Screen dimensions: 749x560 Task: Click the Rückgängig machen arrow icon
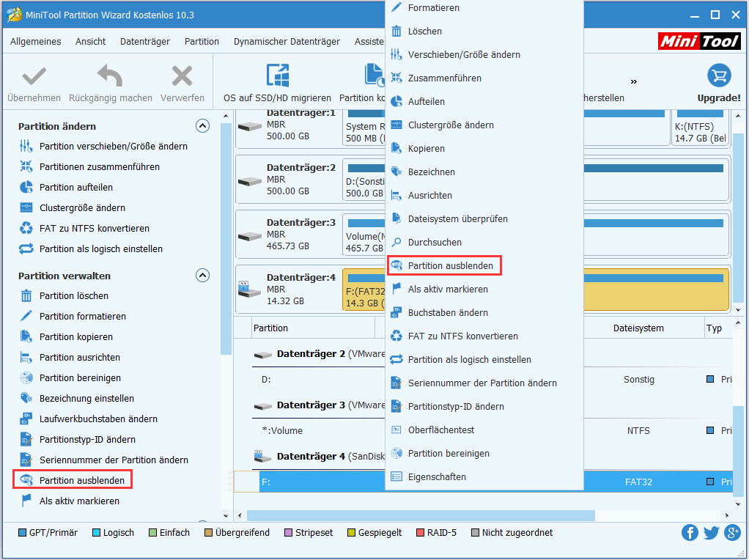point(110,76)
